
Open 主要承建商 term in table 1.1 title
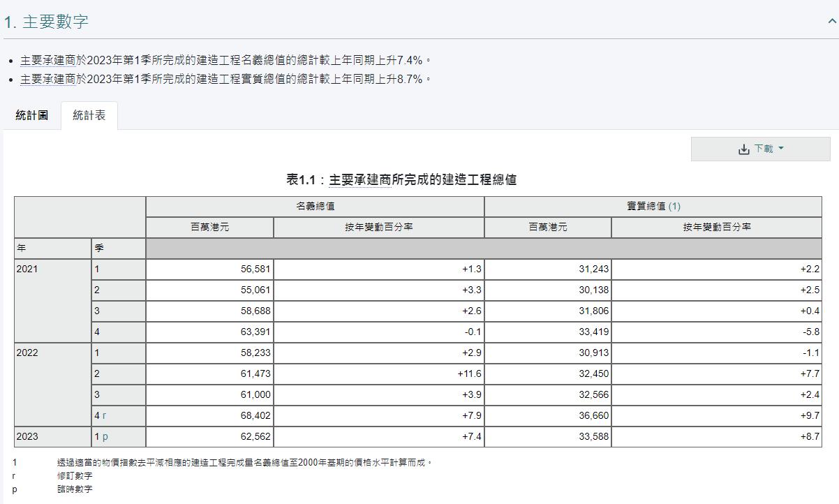(x=359, y=180)
